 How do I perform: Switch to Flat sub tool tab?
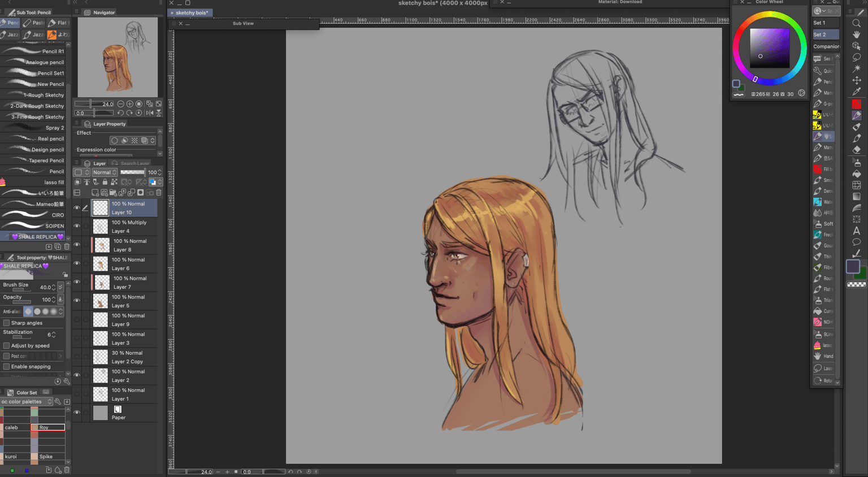point(58,23)
